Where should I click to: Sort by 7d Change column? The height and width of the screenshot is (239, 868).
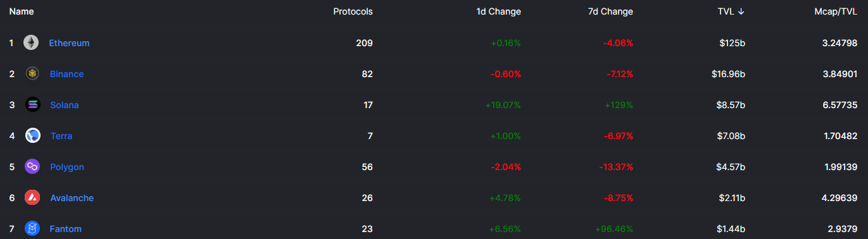point(610,11)
